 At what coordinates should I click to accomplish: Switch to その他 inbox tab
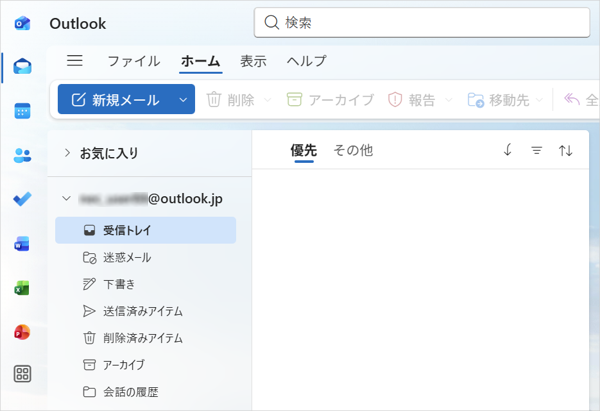(x=353, y=150)
